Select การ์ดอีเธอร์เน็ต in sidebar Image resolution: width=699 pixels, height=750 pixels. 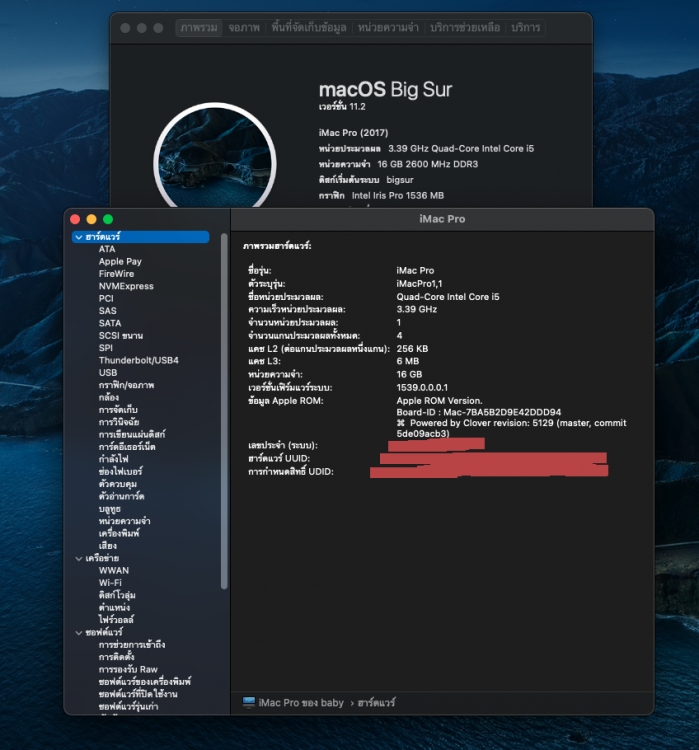(127, 447)
